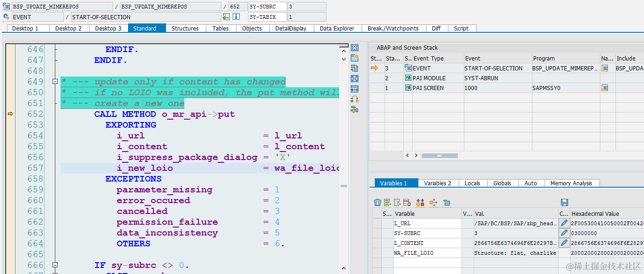Viewport: 644px width, 274px height.
Task: Click the breakpoint margin at line 657
Action: [10, 168]
